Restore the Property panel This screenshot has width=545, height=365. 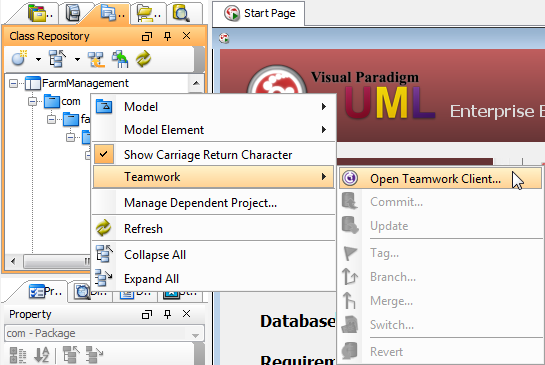click(147, 315)
